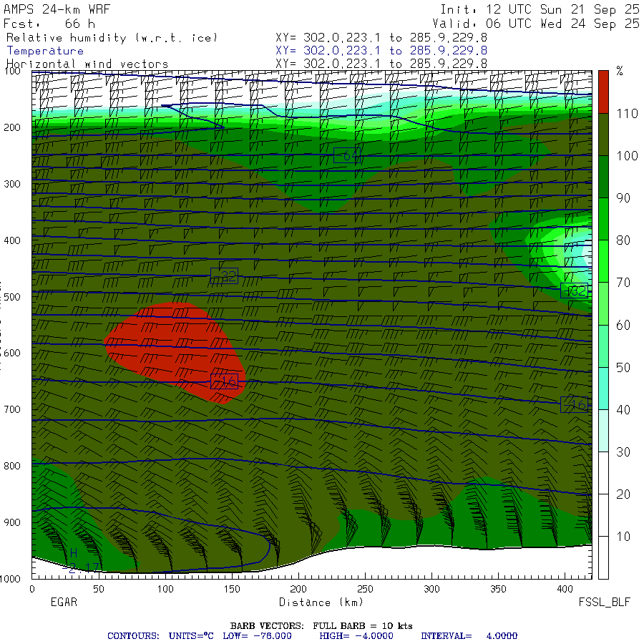644x644 pixels.
Task: Click the 'HIGH= -4.0000' caption text
Action: point(356,636)
